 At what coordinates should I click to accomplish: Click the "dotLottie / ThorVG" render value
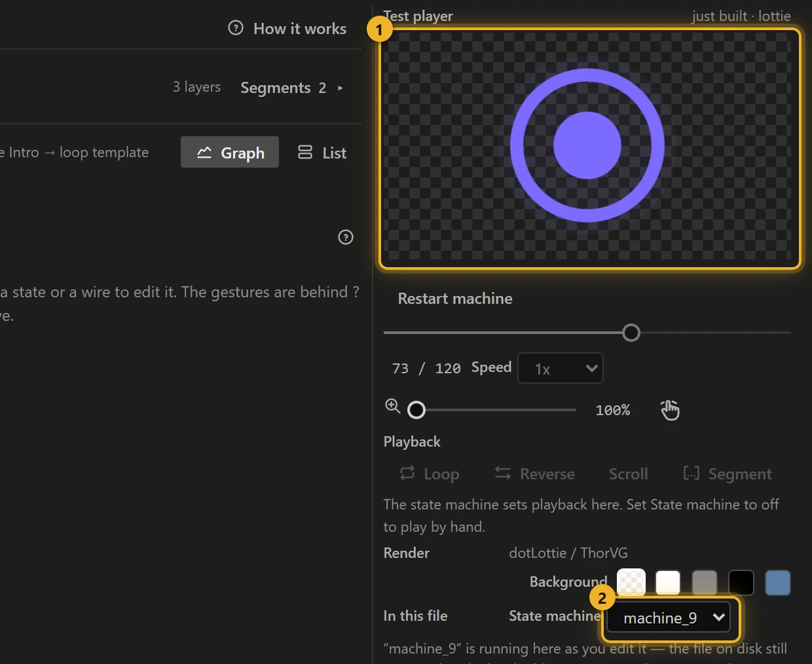[568, 553]
